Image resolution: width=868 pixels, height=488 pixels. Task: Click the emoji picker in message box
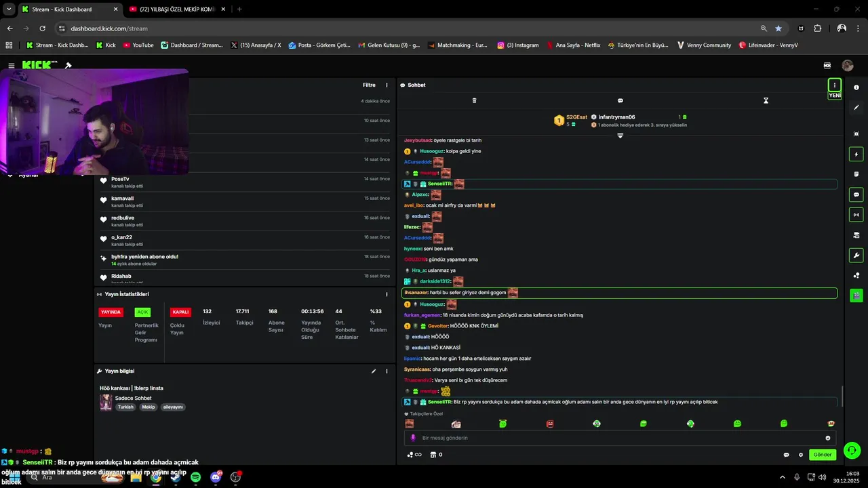click(x=828, y=438)
